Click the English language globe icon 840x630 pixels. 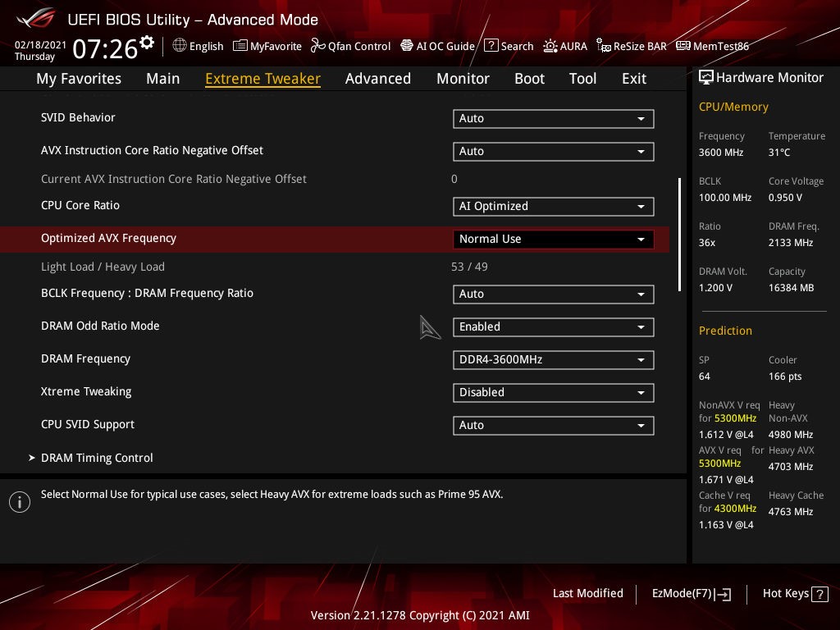tap(180, 46)
